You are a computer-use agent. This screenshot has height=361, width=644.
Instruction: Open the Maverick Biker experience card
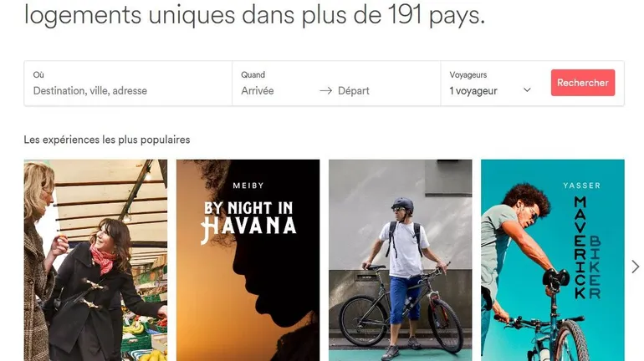coord(553,260)
